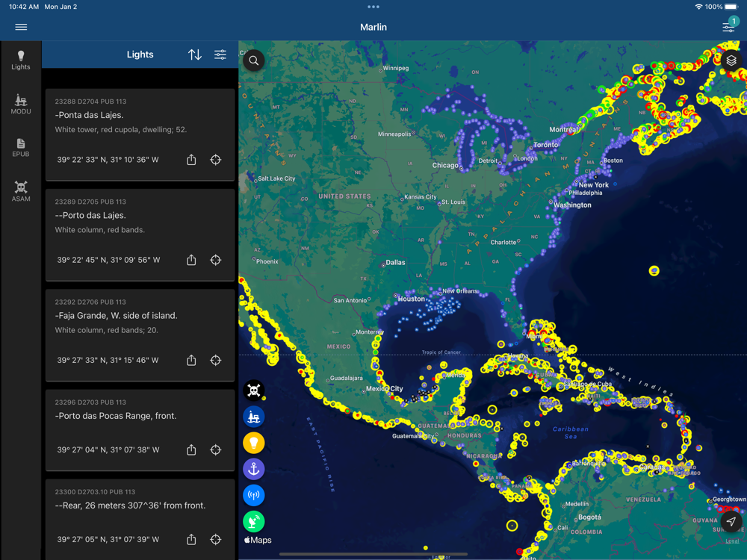Viewport: 747px width, 560px height.
Task: Sort the Lights list
Action: [194, 55]
